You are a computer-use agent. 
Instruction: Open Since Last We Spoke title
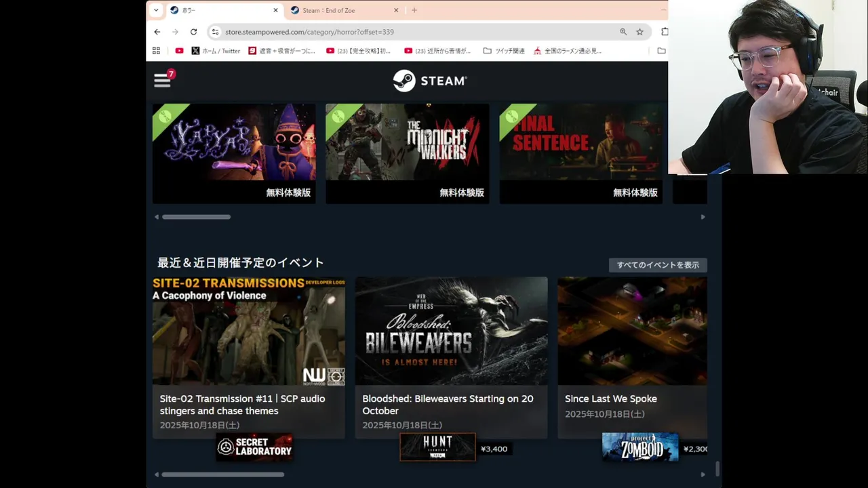(x=611, y=399)
